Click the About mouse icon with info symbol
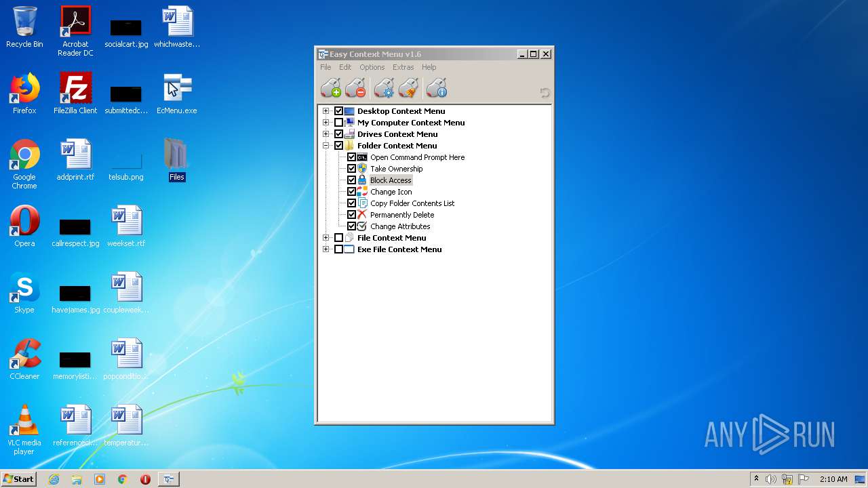Viewport: 868px width, 488px height. pyautogui.click(x=437, y=88)
